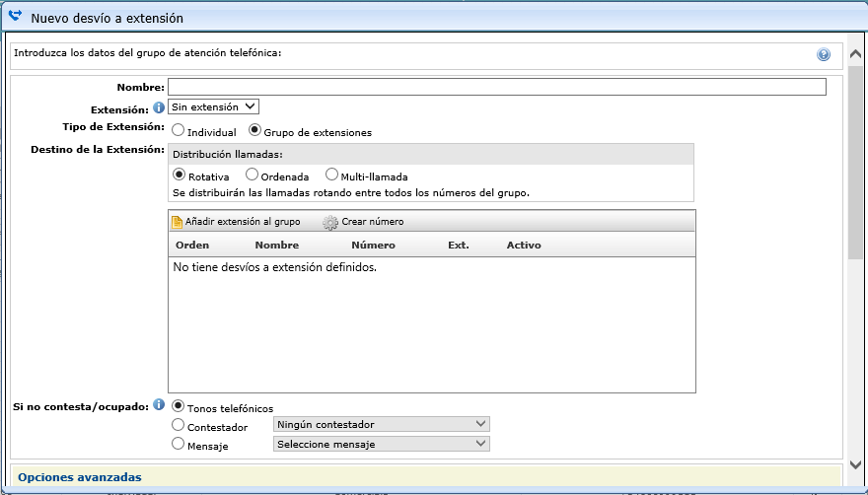Click the Orden column header

[x=192, y=245]
